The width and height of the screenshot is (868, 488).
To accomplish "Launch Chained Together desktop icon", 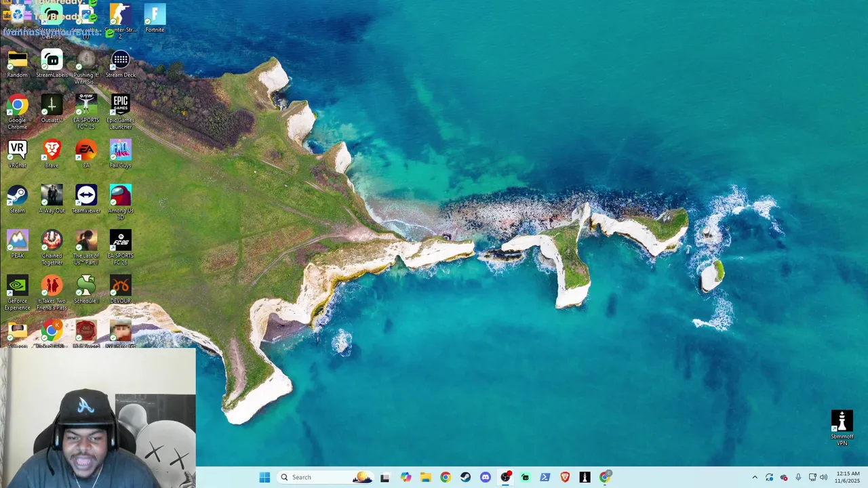I will click(52, 247).
